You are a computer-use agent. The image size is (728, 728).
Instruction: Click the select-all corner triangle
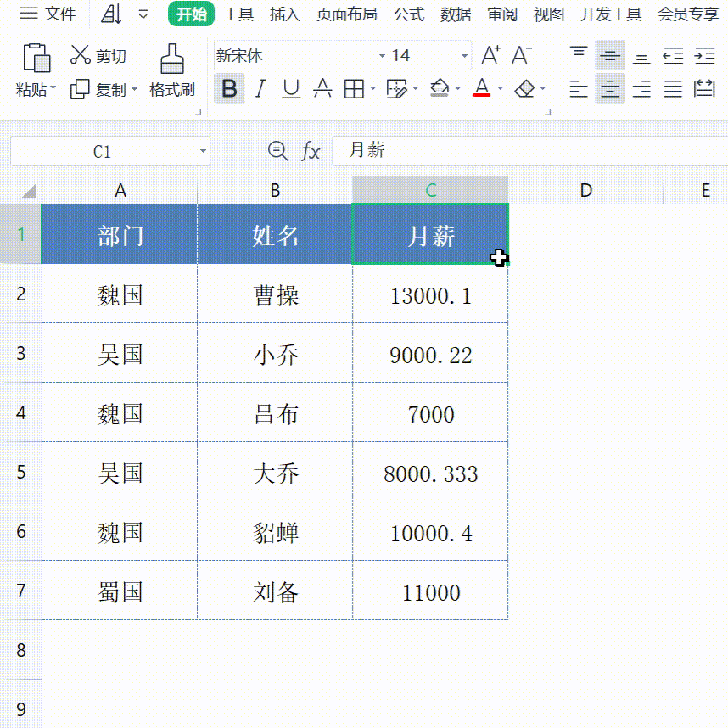[x=29, y=190]
